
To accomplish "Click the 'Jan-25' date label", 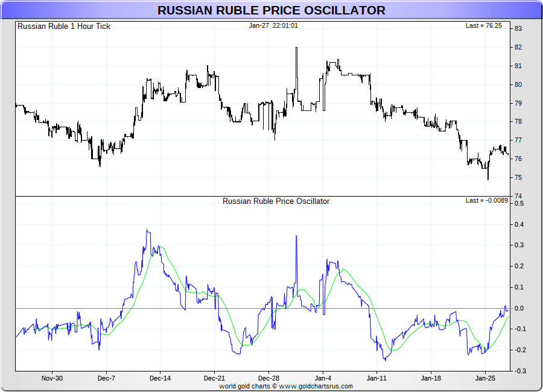I will click(x=485, y=378).
